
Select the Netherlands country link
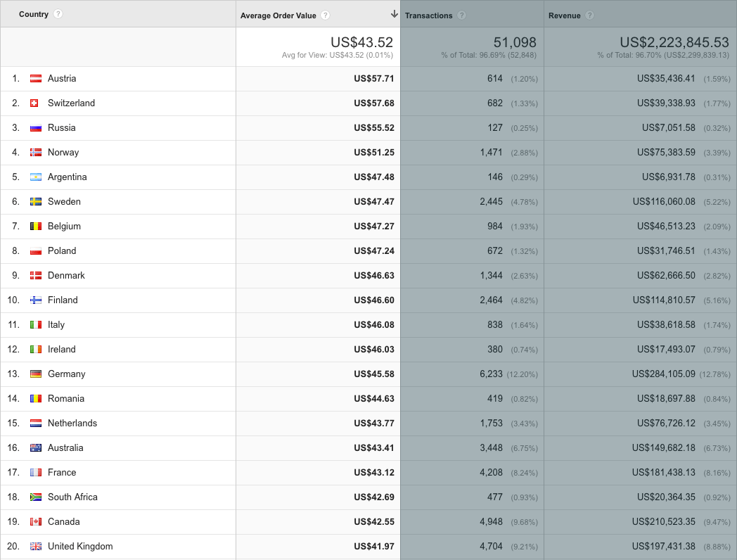[72, 424]
